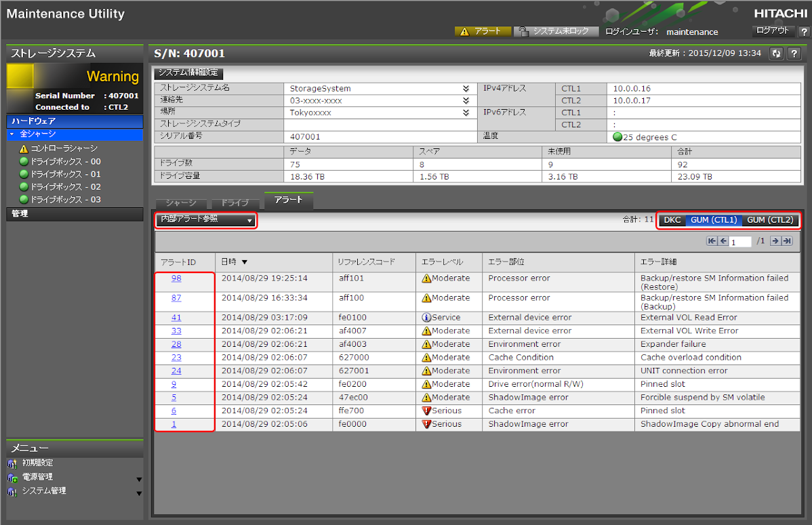Click the page number input field
Viewport: 812px width, 525px height.
point(740,242)
